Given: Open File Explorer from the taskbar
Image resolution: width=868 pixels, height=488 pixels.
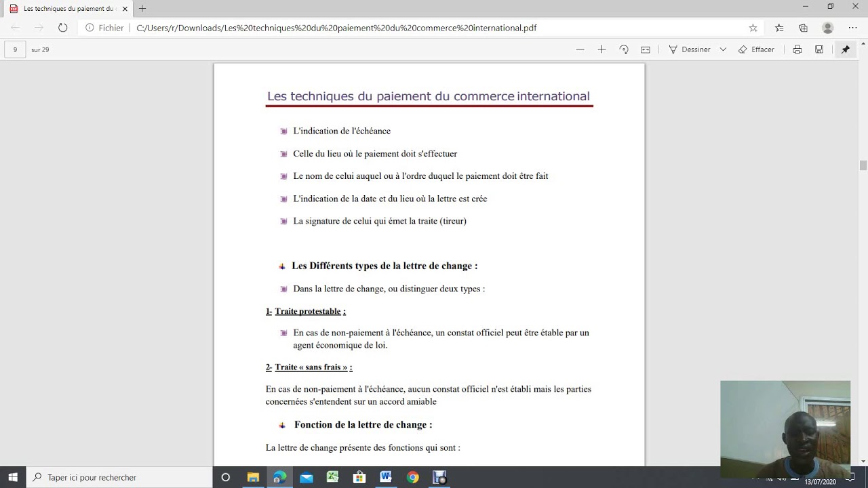Looking at the screenshot, I should [253, 477].
